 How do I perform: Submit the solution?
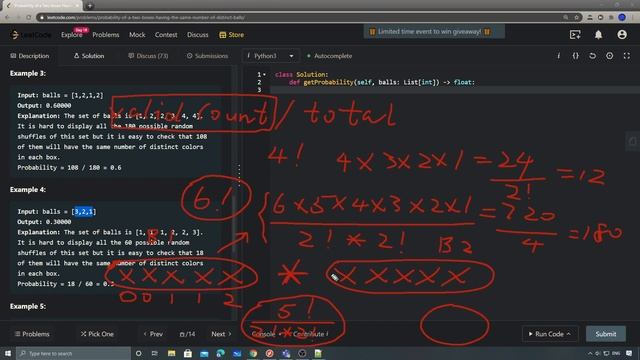click(x=606, y=334)
